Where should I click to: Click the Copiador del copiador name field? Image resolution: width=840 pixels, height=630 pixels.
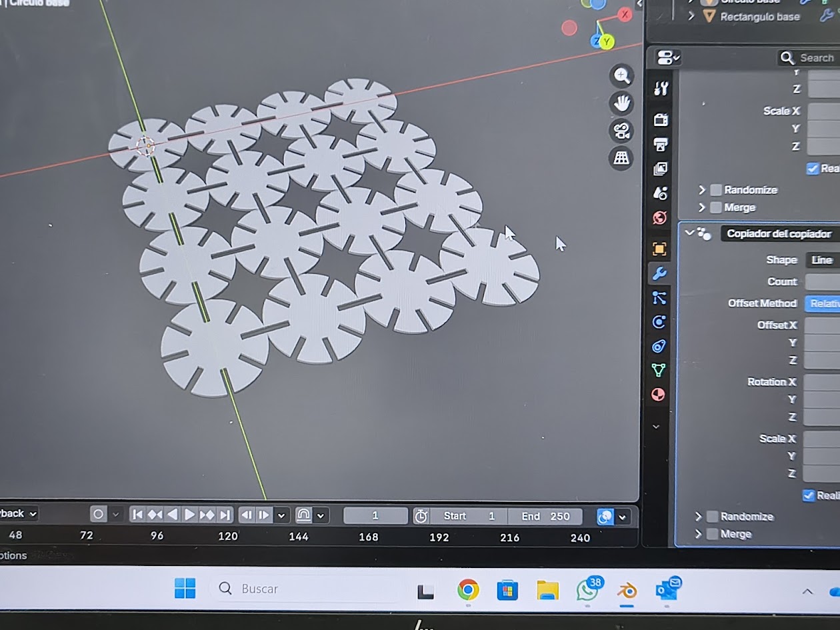point(780,233)
